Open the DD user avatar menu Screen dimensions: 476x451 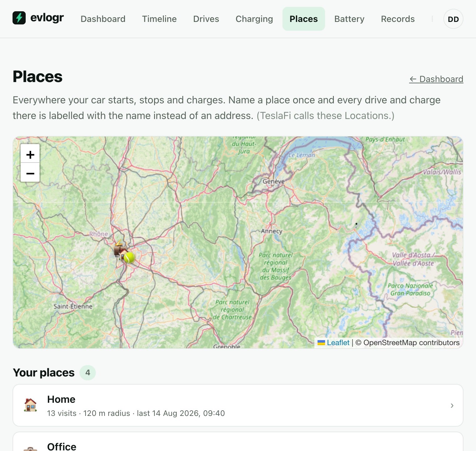click(x=453, y=19)
